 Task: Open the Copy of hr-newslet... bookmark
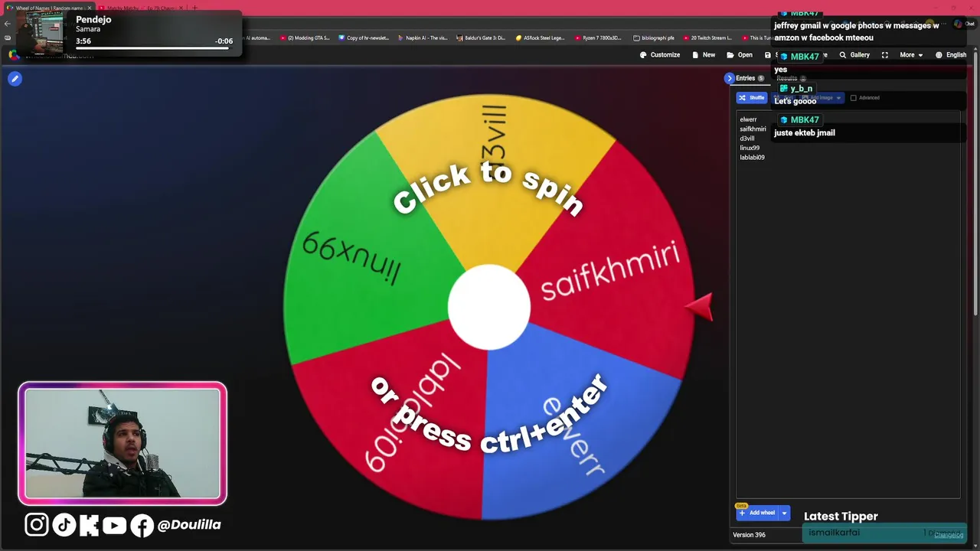[x=364, y=37]
